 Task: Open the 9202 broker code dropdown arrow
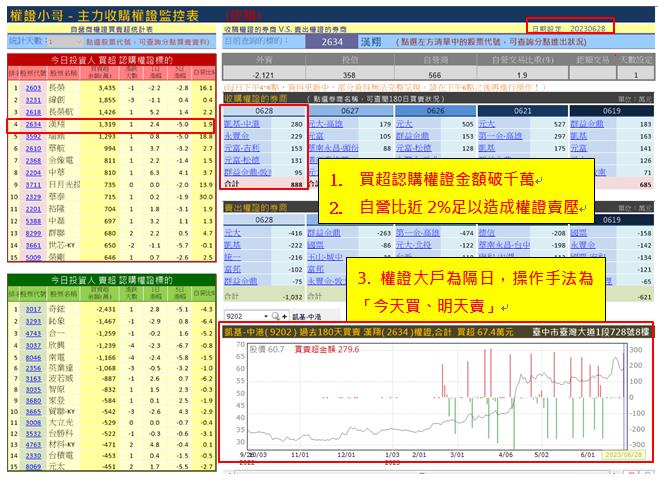click(x=266, y=316)
